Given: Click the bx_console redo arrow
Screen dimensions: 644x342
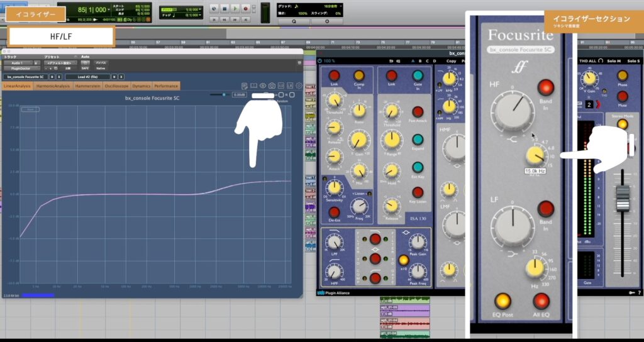Looking at the screenshot, I should point(398,61).
